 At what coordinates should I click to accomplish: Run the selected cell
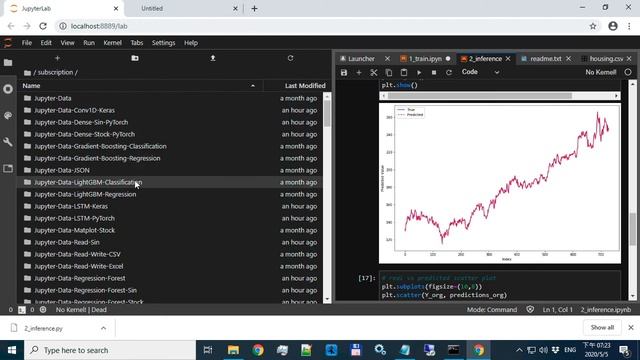[419, 72]
